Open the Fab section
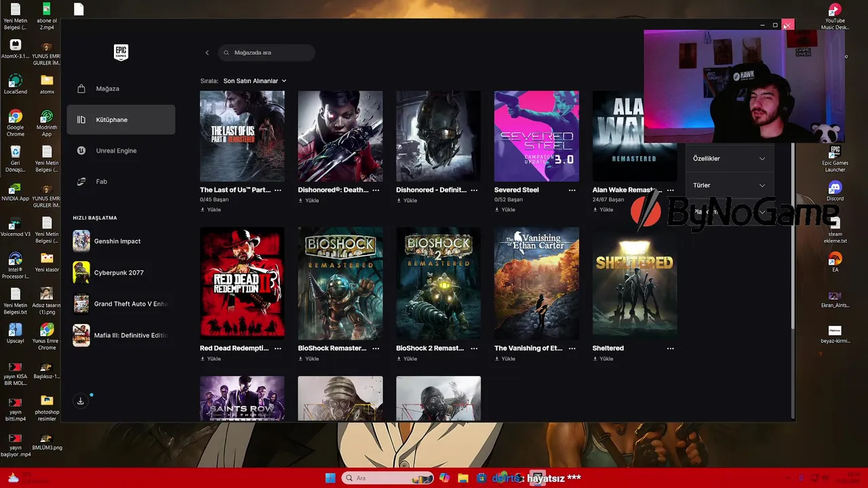868x488 pixels. pos(121,182)
